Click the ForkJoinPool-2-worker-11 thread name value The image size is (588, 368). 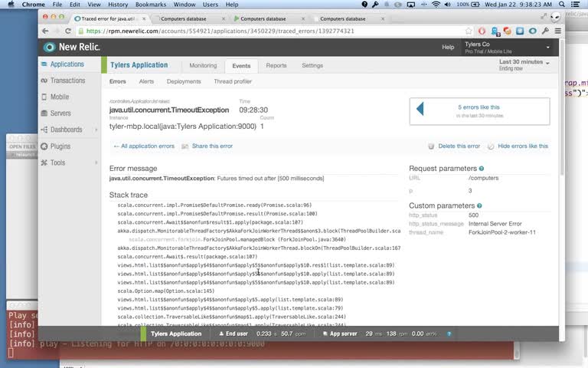[x=502, y=232]
